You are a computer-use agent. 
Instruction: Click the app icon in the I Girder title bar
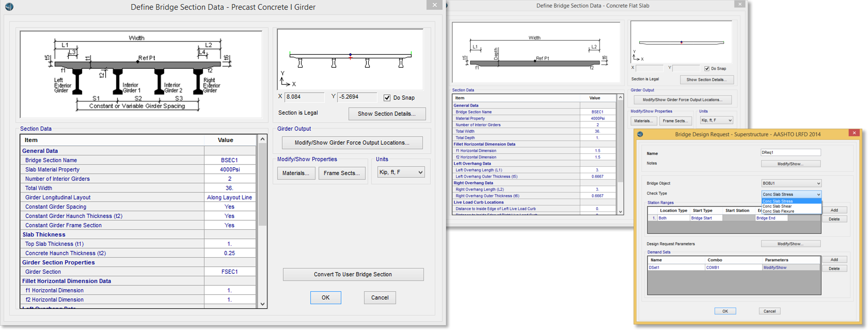tap(9, 7)
